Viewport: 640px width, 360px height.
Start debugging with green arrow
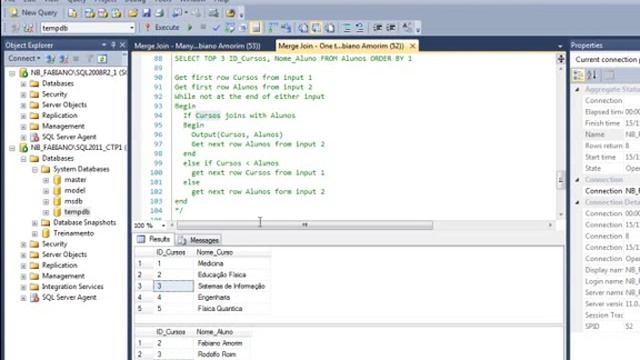click(x=190, y=28)
